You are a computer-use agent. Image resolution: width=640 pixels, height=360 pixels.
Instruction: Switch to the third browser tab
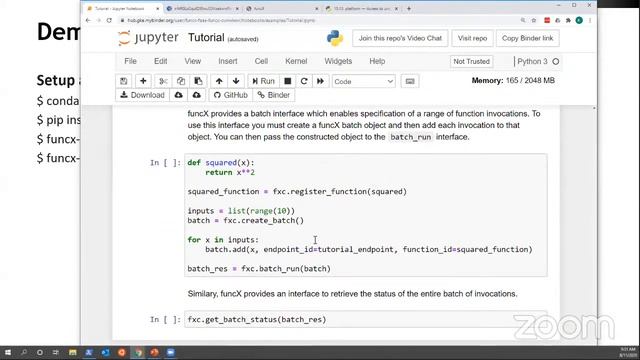pyautogui.click(x=282, y=8)
